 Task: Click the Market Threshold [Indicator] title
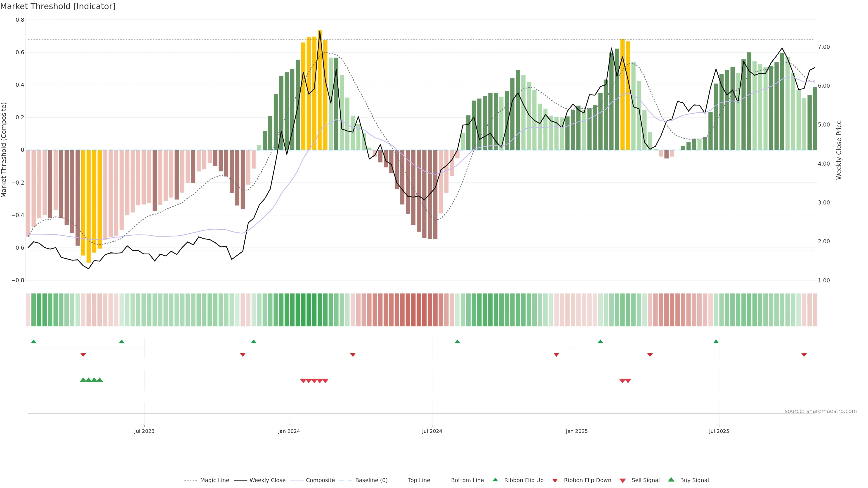[x=58, y=6]
